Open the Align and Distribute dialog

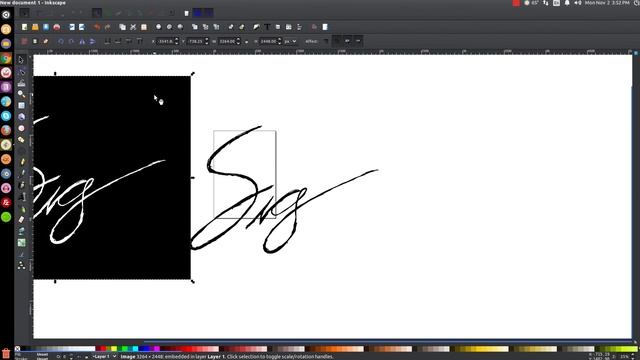(299, 27)
